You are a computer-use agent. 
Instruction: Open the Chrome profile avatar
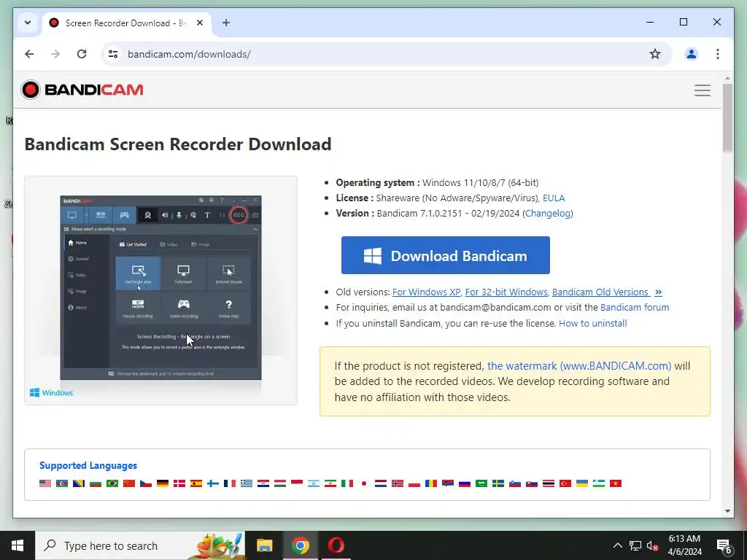pos(692,54)
